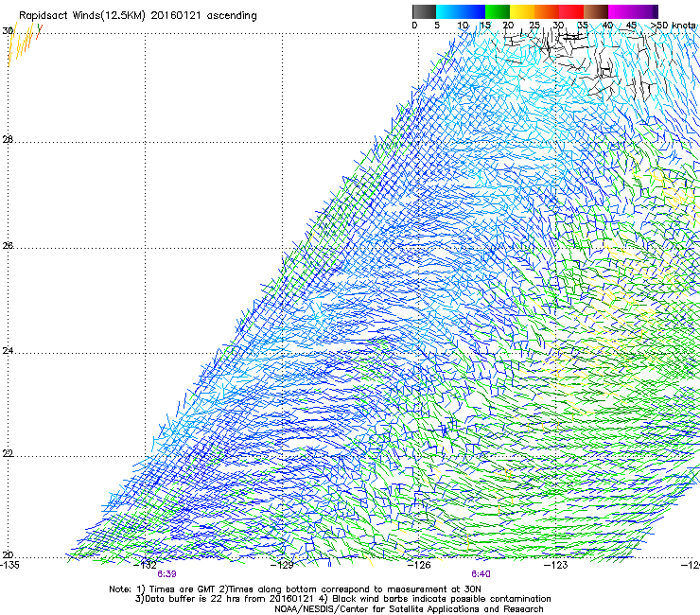The height and width of the screenshot is (615, 700).
Task: Pick the green 15-20 knots legend color
Action: 498,11
